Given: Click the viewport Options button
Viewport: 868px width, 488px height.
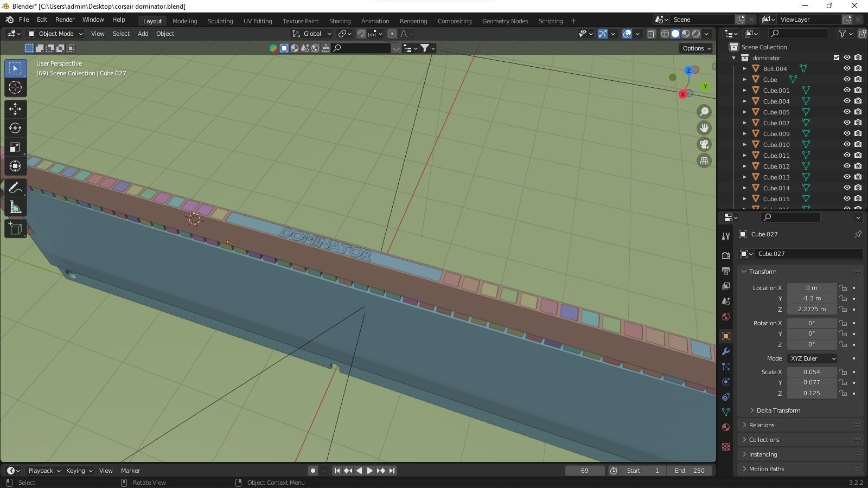Looking at the screenshot, I should click(x=697, y=48).
